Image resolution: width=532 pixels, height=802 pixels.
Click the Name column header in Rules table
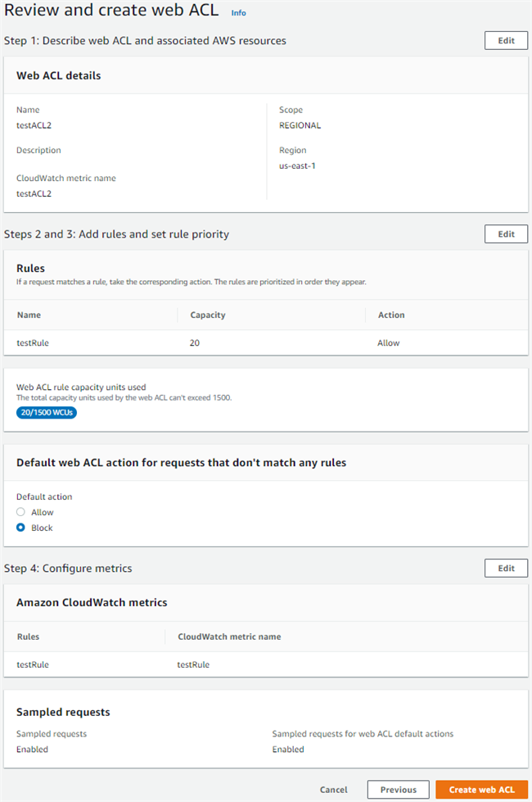click(x=29, y=315)
